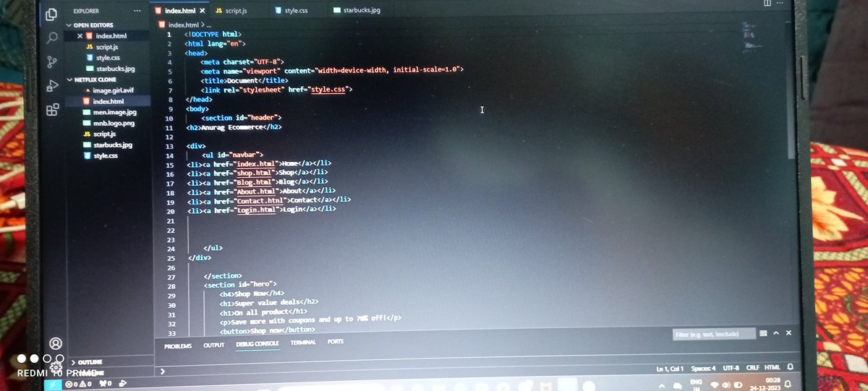Switch to the script.js editor tab
Screen dimensions: 868x391
(232, 11)
